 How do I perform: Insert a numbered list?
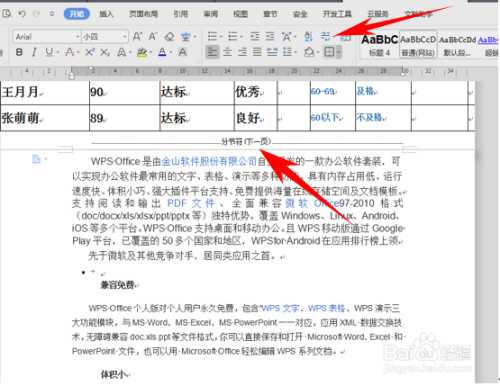click(233, 36)
